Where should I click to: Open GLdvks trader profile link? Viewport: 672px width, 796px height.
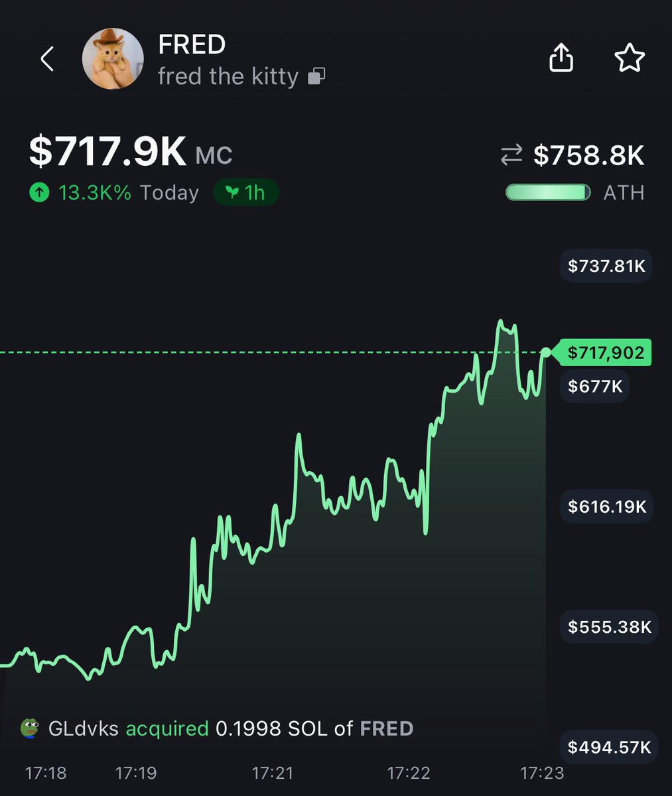click(84, 728)
